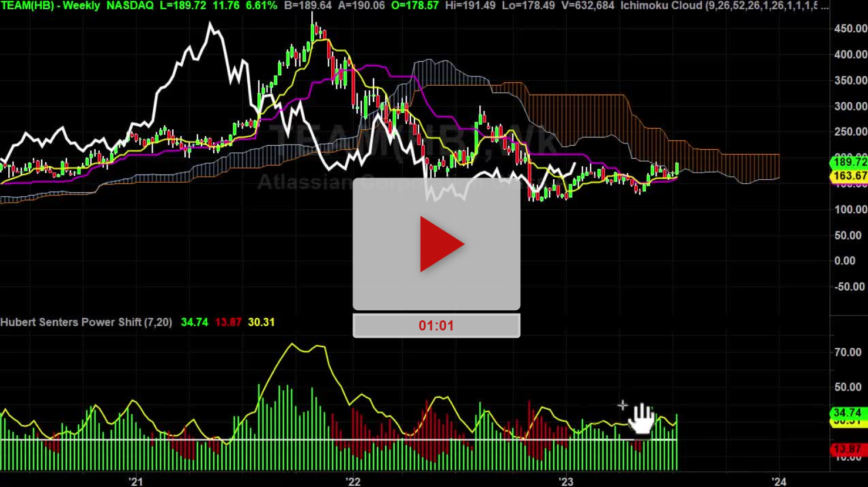
Task: Click the '24 time axis label
Action: pos(779,482)
